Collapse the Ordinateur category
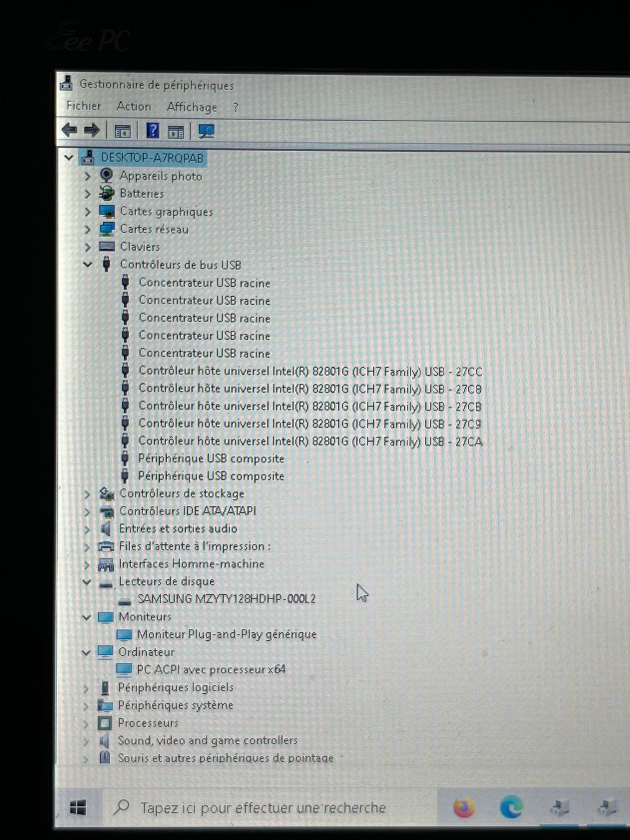630x840 pixels. tap(86, 653)
